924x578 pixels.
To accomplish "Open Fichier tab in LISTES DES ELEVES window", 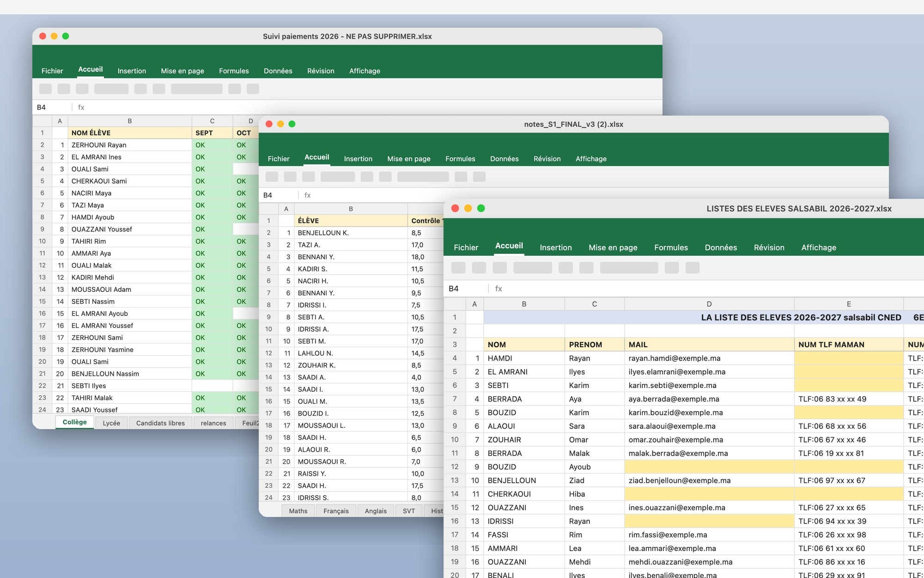I will [466, 247].
